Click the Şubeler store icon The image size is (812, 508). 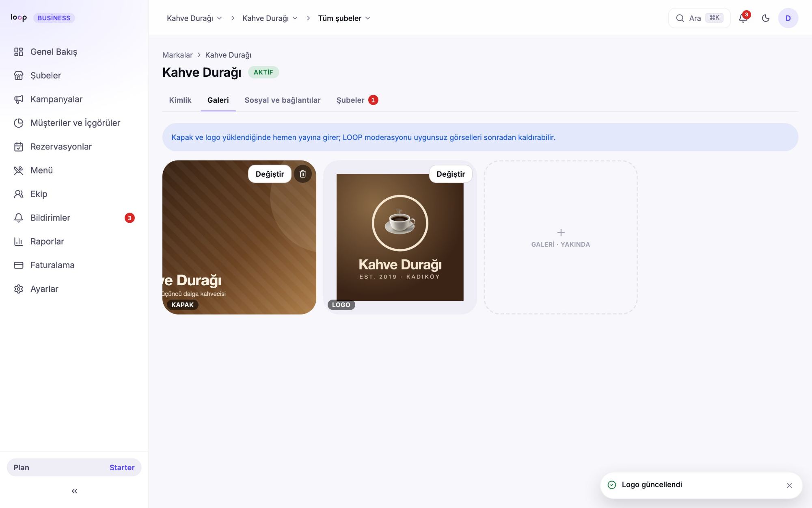(19, 76)
